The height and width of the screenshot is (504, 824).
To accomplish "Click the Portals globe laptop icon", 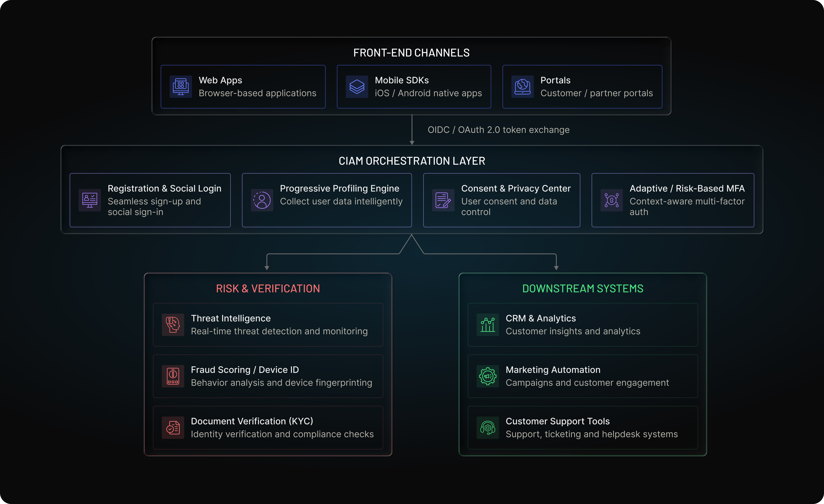I will 522,87.
